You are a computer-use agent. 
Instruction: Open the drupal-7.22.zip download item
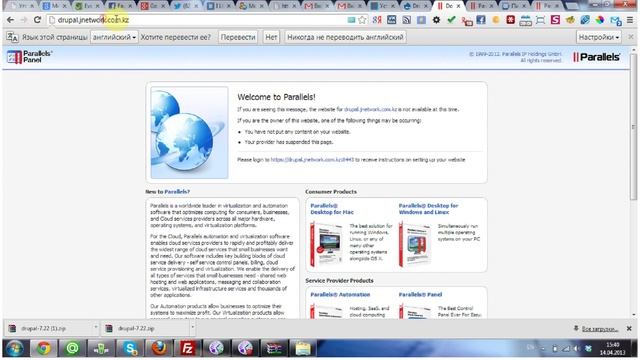pos(146,328)
